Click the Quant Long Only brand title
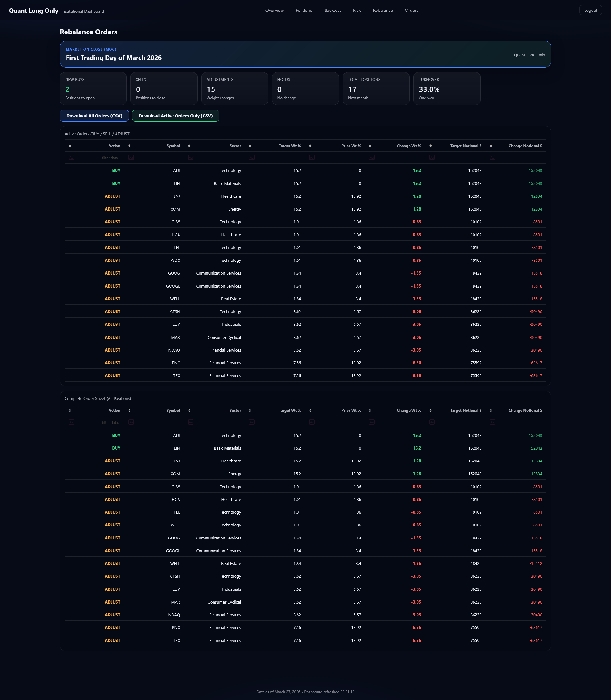The width and height of the screenshot is (611, 700). tap(33, 11)
